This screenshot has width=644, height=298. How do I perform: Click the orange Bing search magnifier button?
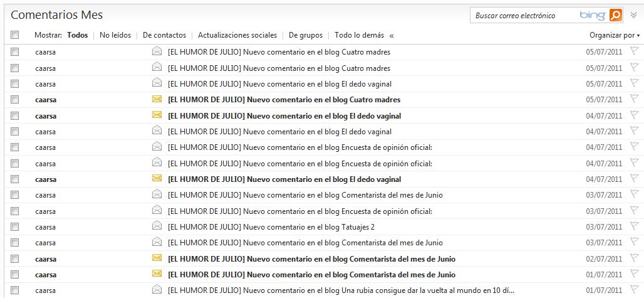tap(616, 15)
